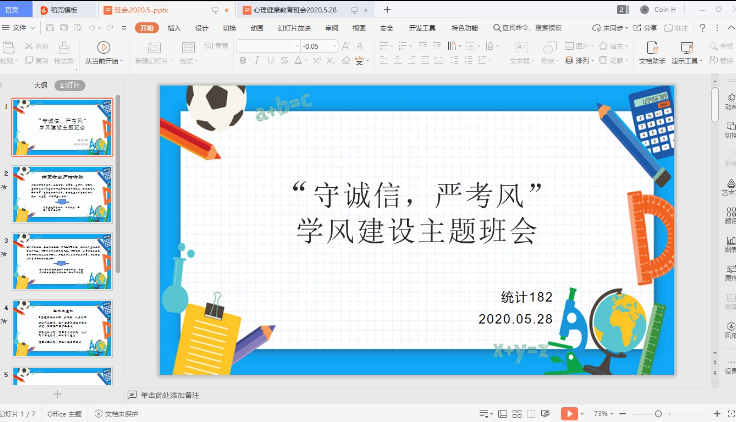Image resolution: width=736 pixels, height=422 pixels.
Task: Switch to 大纲 outline view
Action: (x=40, y=85)
